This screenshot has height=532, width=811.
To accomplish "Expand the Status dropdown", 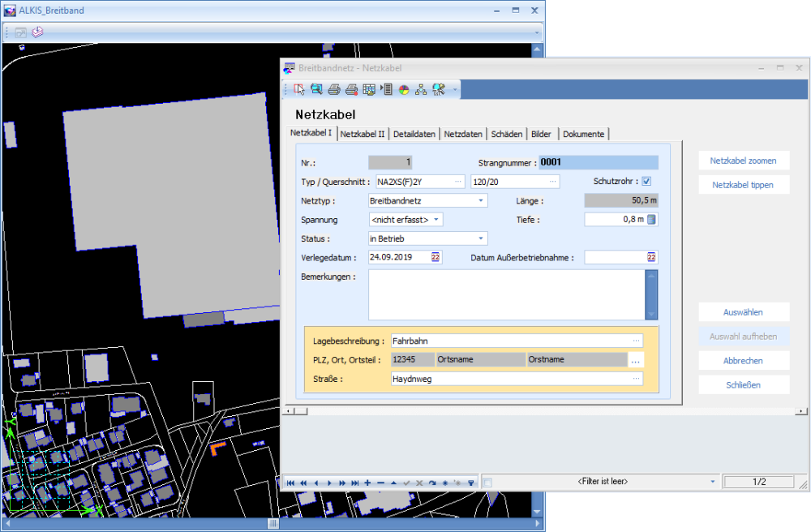I will point(481,238).
